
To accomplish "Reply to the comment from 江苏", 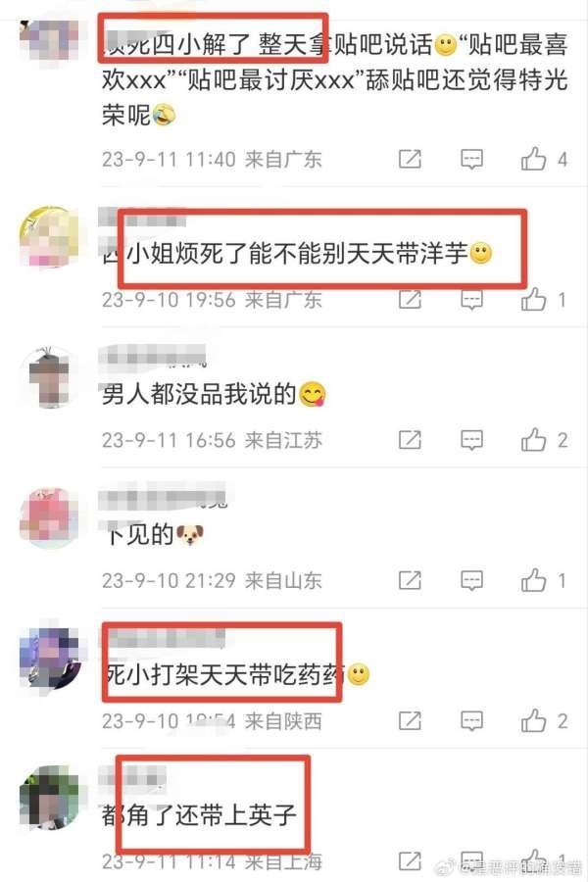I will [471, 440].
